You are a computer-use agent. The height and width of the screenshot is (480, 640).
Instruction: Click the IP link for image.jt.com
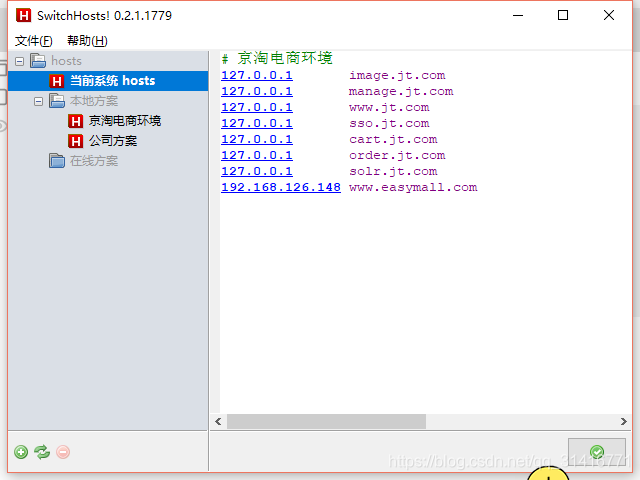(257, 76)
